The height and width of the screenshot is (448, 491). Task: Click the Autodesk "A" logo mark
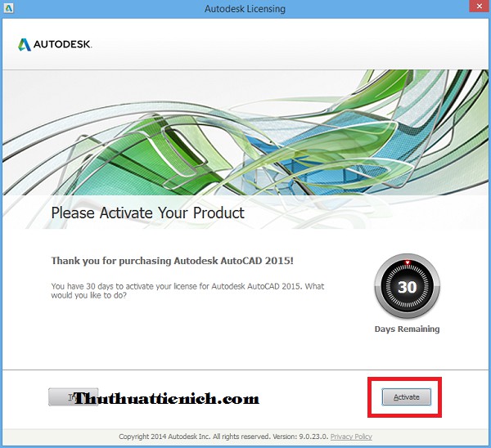[25, 44]
